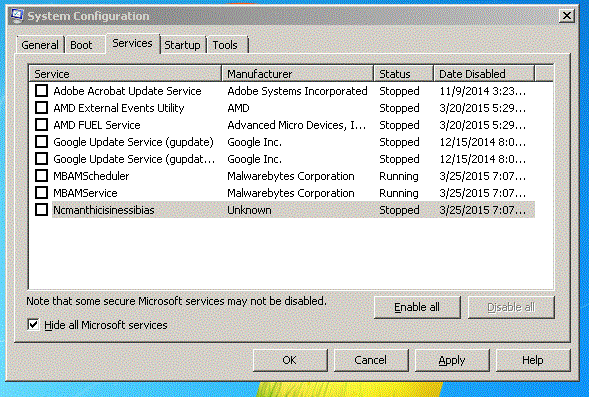
Task: Click Malwarebytes Corporation cell for MBAMScheduler
Action: (x=291, y=176)
